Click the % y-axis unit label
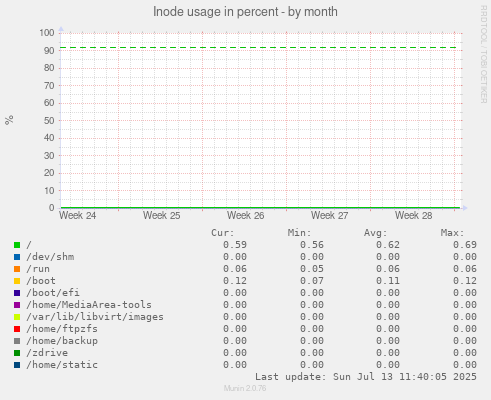The width and height of the screenshot is (491, 400). point(9,120)
